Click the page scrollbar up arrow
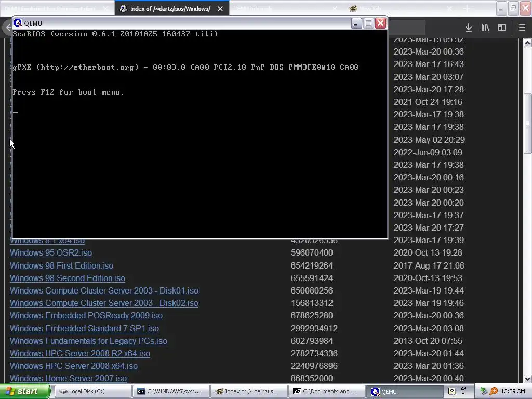Viewport: 532px width, 399px height. pos(528,43)
